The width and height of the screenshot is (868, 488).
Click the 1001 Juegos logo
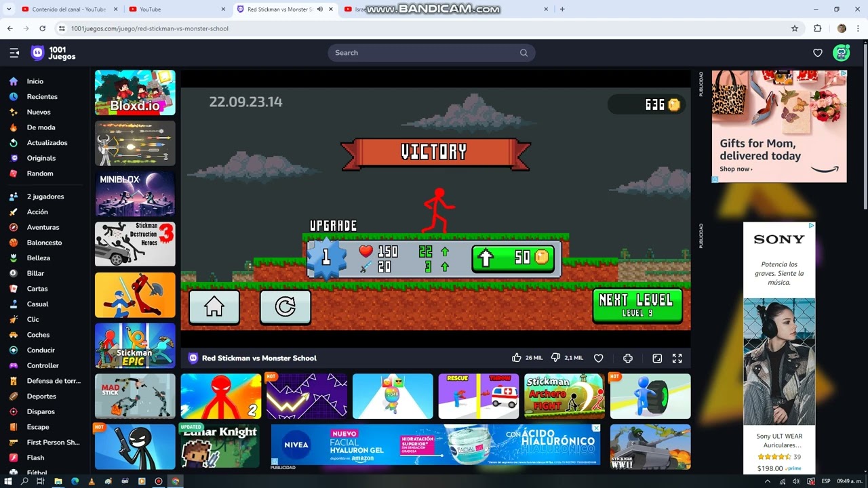(53, 53)
